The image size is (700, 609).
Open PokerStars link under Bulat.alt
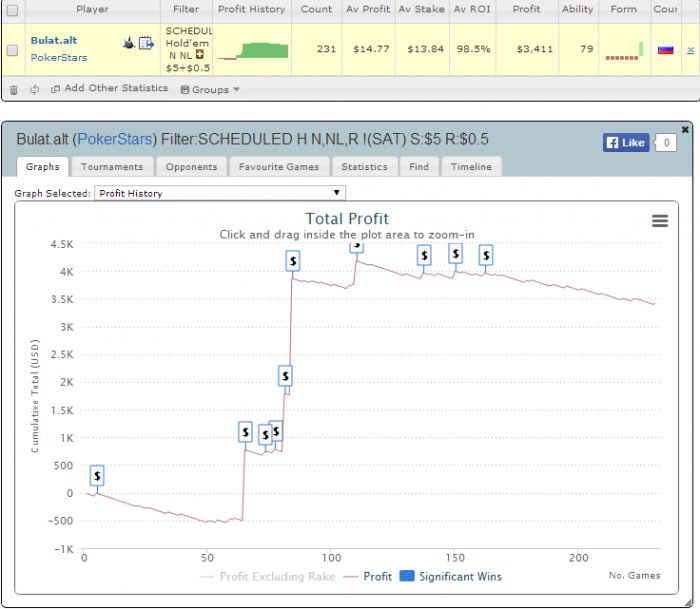pyautogui.click(x=59, y=58)
